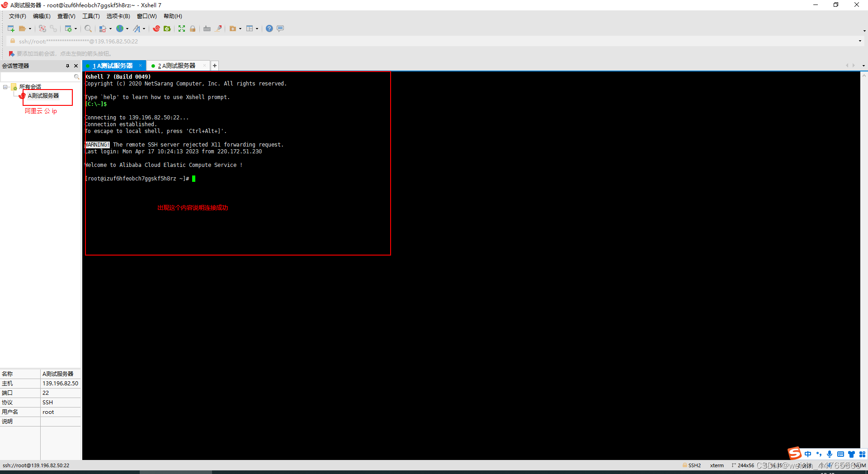Click the ssh://root address bar

tap(434, 41)
